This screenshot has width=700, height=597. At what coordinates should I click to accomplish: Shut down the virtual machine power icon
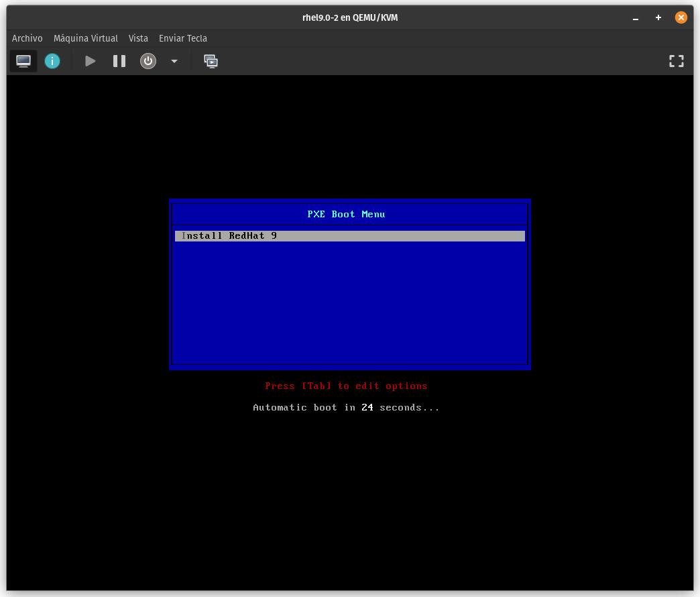click(x=148, y=61)
